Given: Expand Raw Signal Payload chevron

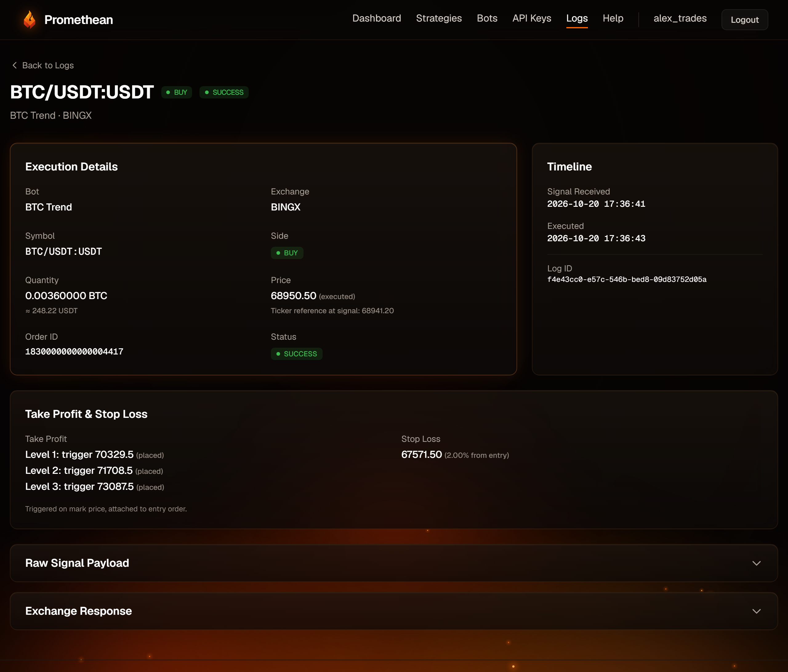Looking at the screenshot, I should click(756, 563).
